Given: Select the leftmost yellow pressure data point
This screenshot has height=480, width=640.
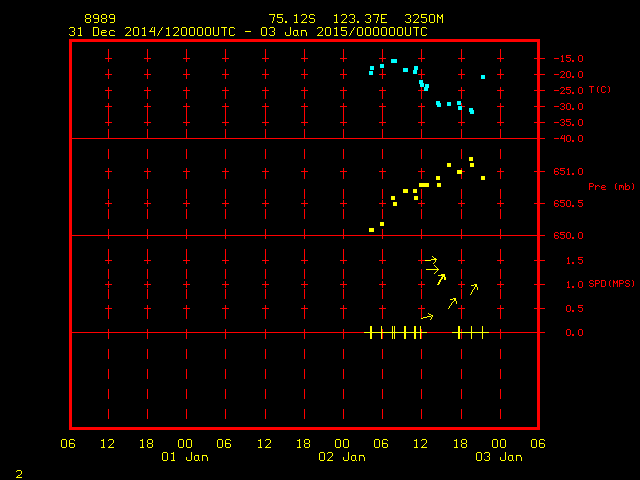Looking at the screenshot, I should [x=371, y=230].
